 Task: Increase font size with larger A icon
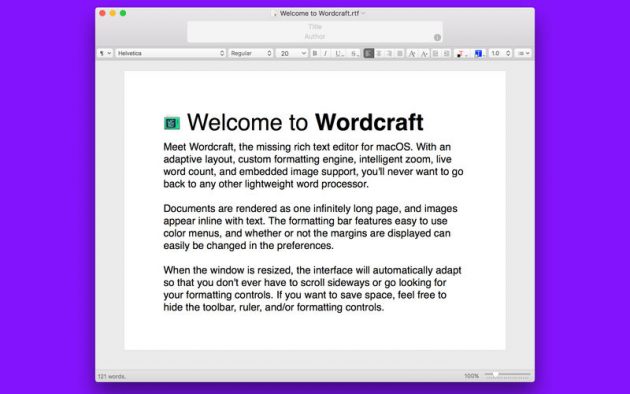coord(412,53)
